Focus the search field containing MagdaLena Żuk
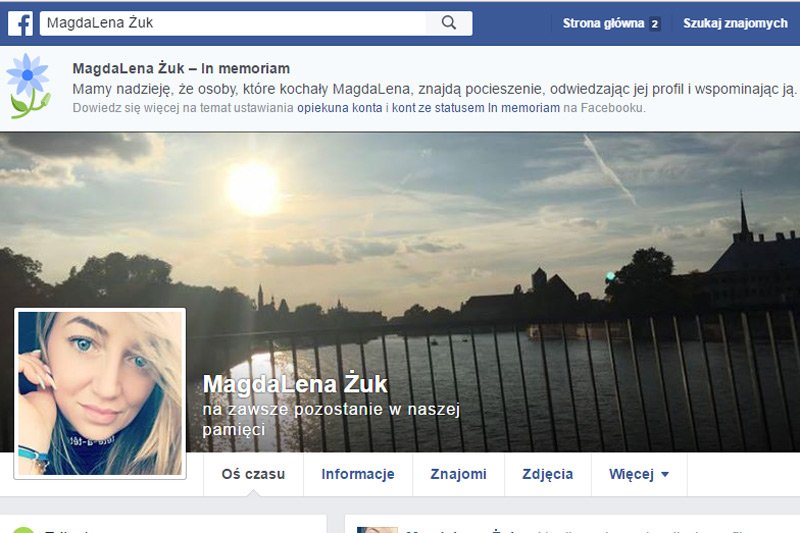The width and height of the screenshot is (800, 533). [x=233, y=23]
